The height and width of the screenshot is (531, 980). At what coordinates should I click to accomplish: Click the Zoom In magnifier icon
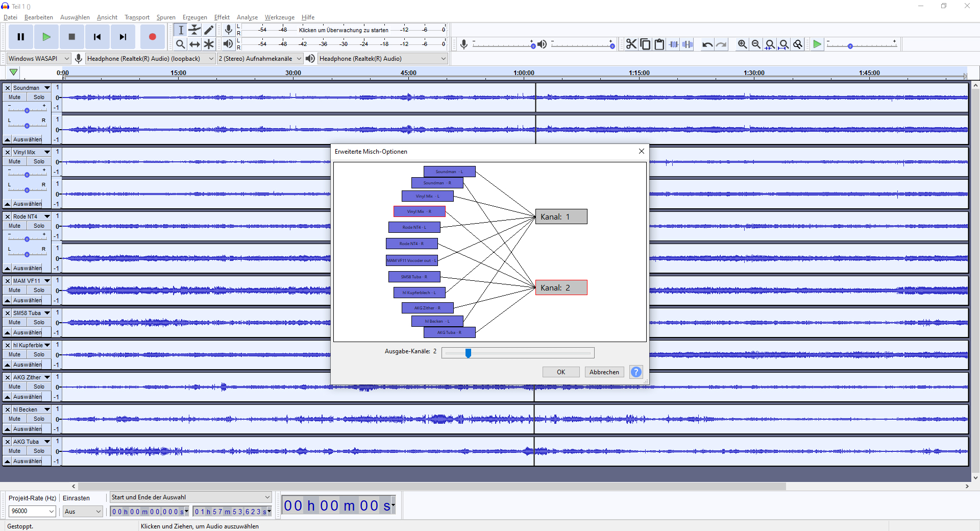(x=742, y=44)
